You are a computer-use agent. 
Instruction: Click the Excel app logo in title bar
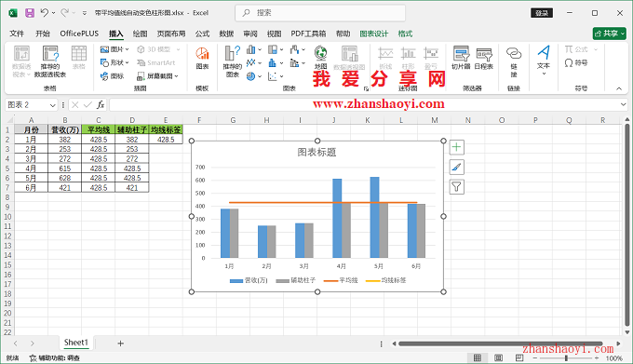coord(13,13)
